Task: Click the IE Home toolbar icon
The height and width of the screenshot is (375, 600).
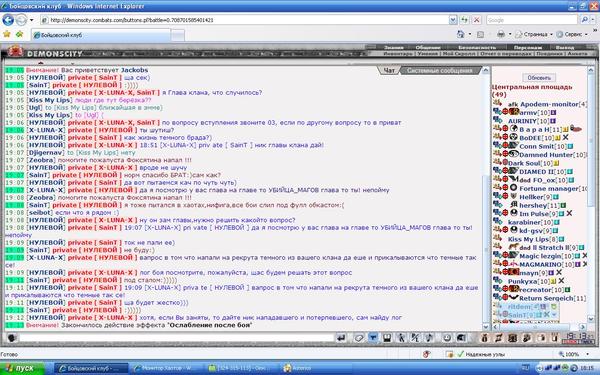Action: click(460, 34)
